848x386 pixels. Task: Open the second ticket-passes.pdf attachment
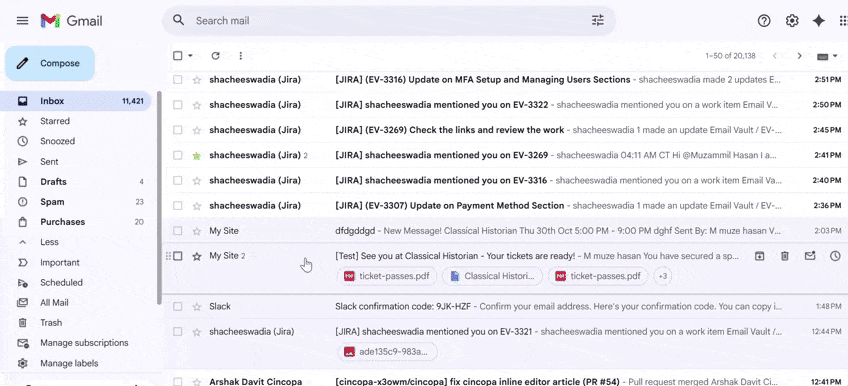598,276
